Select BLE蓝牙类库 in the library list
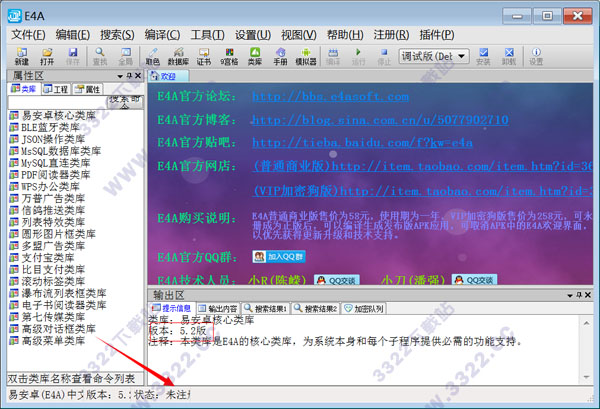600x409 pixels. (x=44, y=127)
